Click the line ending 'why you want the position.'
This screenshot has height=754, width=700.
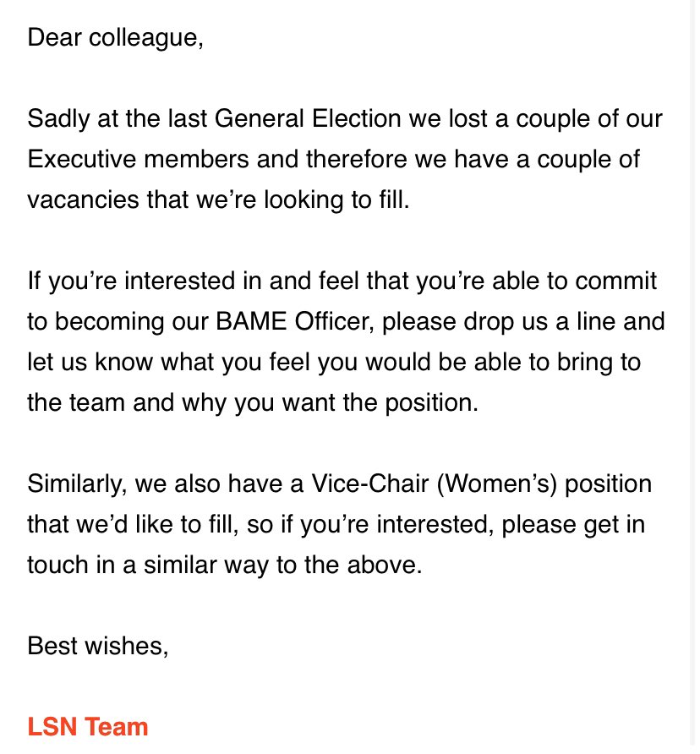point(253,403)
